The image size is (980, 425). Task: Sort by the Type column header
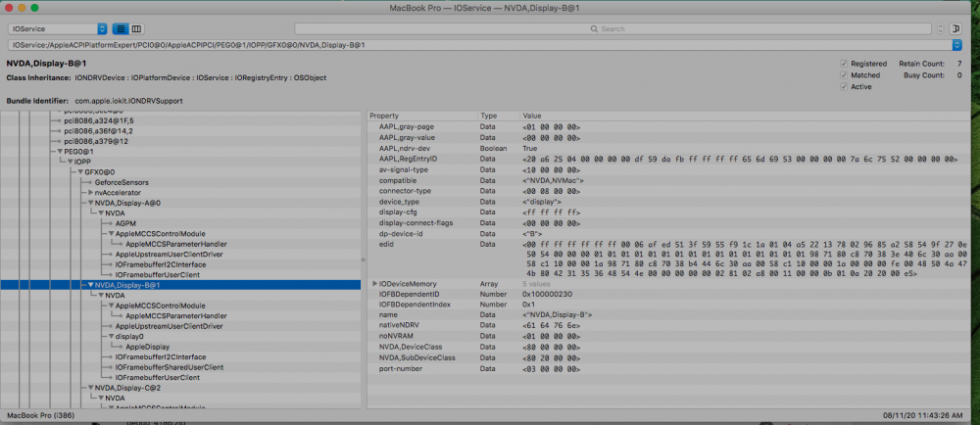(488, 116)
